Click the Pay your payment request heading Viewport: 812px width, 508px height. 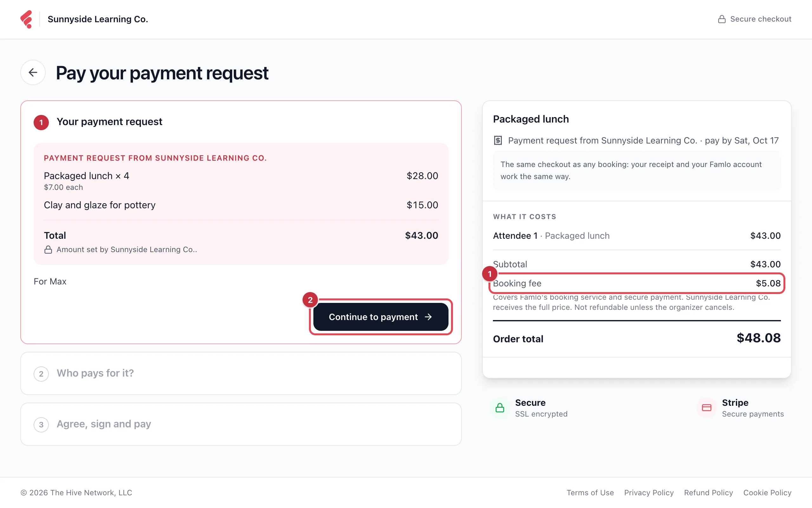point(162,73)
